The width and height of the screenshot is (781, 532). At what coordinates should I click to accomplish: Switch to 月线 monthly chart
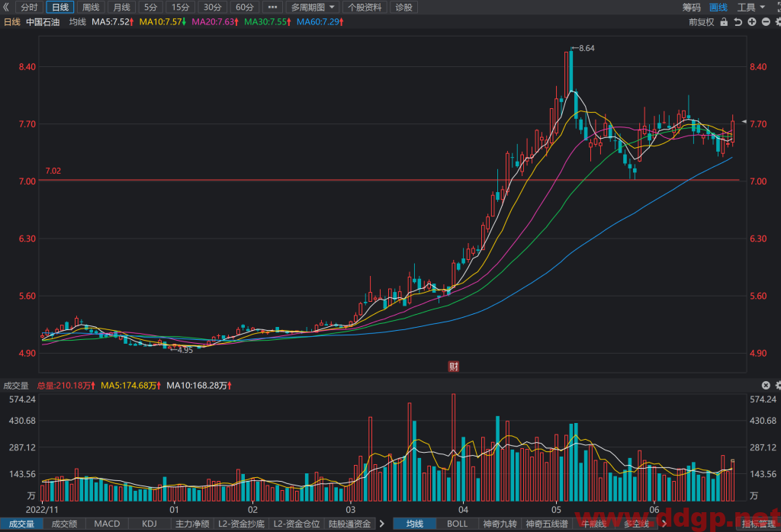(121, 7)
